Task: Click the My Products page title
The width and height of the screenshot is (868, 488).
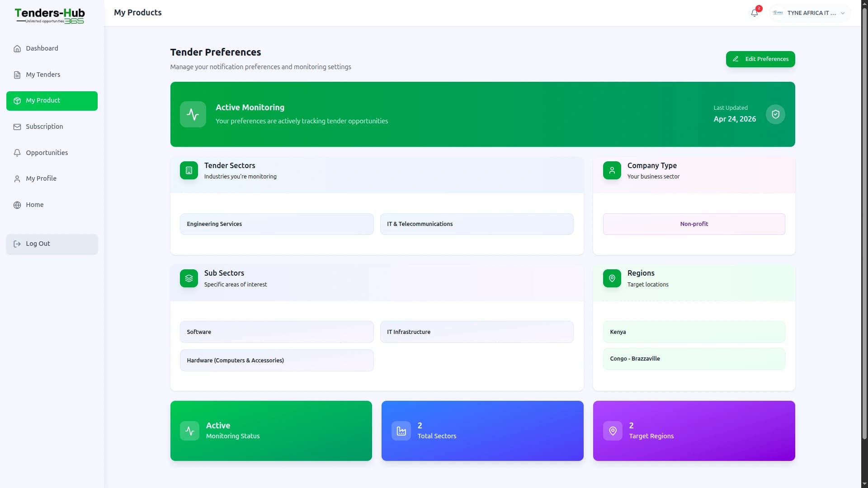Action: coord(137,13)
